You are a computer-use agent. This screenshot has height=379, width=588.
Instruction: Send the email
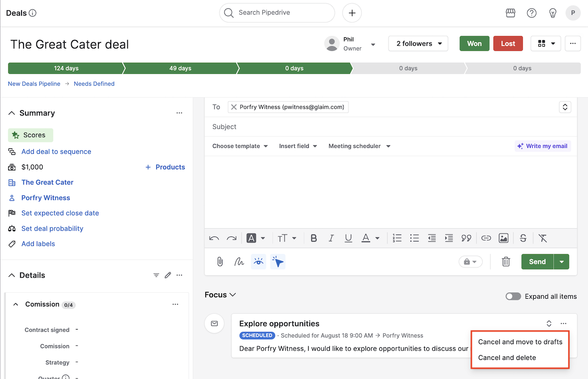pyautogui.click(x=538, y=262)
